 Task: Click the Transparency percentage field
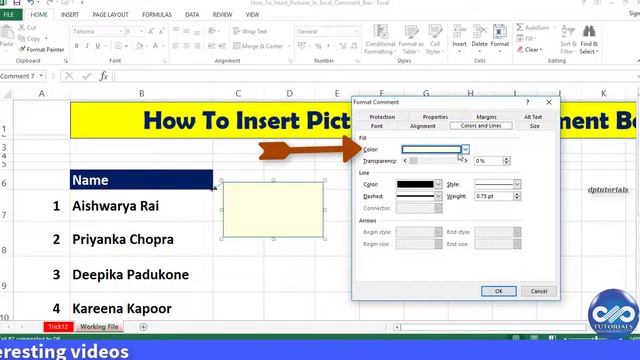[488, 161]
